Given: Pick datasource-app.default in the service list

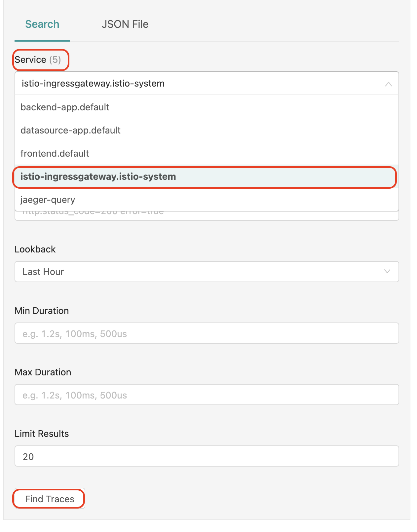Looking at the screenshot, I should [70, 130].
